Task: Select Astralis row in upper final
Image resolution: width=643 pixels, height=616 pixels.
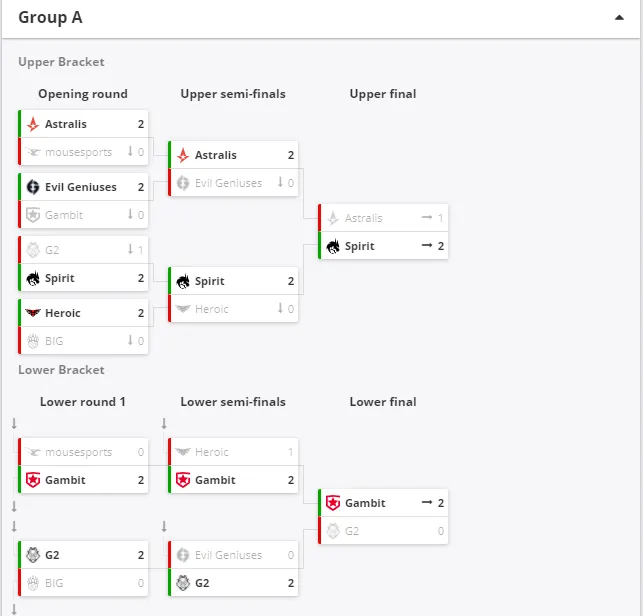Action: (383, 218)
